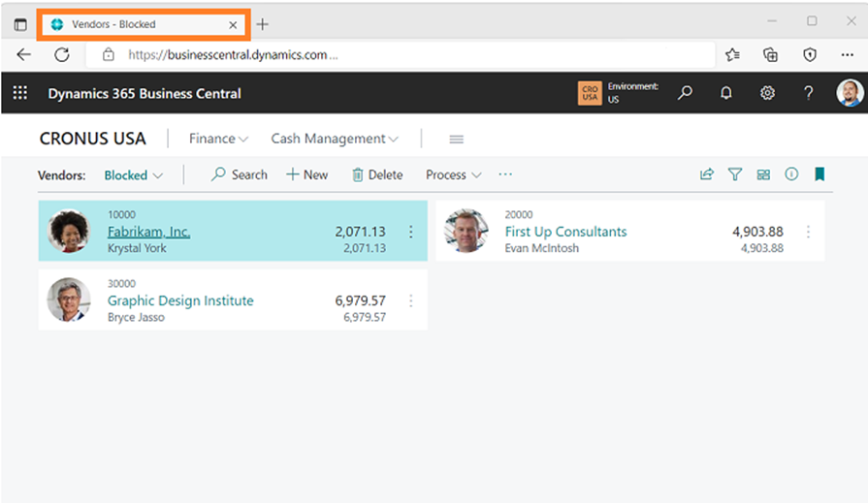Image resolution: width=868 pixels, height=503 pixels.
Task: Click the browser address bar
Action: (401, 55)
